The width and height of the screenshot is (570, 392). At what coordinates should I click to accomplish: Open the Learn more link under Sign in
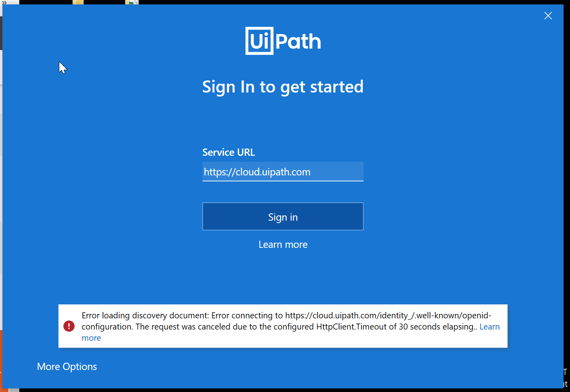pos(283,245)
